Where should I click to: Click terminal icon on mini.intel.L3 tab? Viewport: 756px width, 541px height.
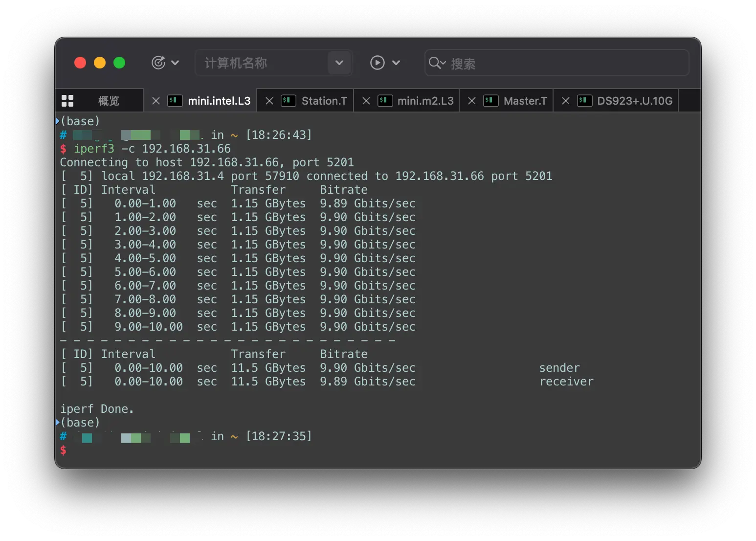(x=175, y=101)
